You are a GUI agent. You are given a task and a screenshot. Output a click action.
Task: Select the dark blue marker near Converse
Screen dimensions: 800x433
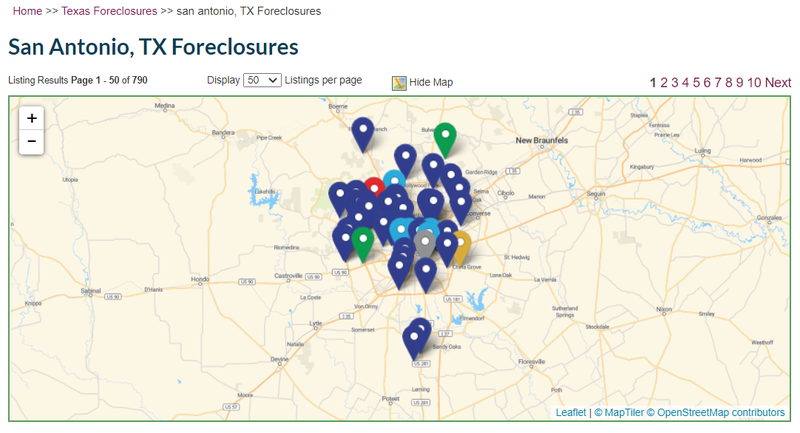point(461,207)
